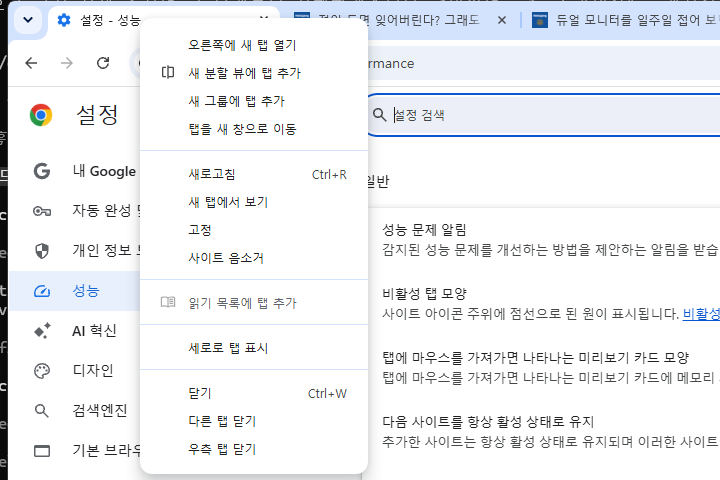
Task: Select 탭을 새 창으로 이동
Action: 254,129
